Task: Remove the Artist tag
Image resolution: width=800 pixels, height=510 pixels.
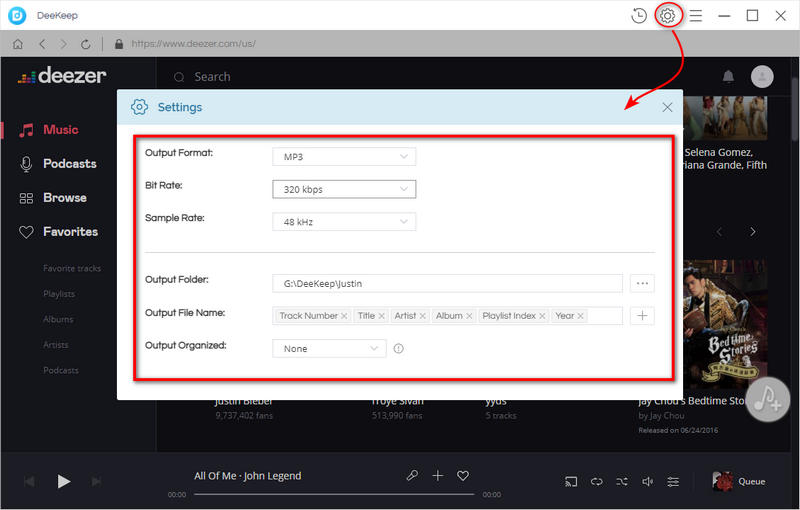Action: (x=422, y=316)
